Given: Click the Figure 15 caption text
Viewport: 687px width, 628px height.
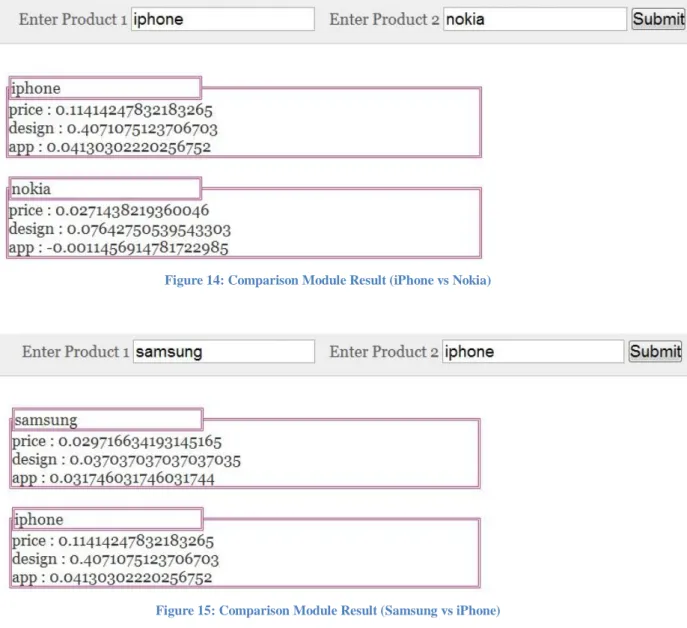Looking at the screenshot, I should click(x=328, y=610).
